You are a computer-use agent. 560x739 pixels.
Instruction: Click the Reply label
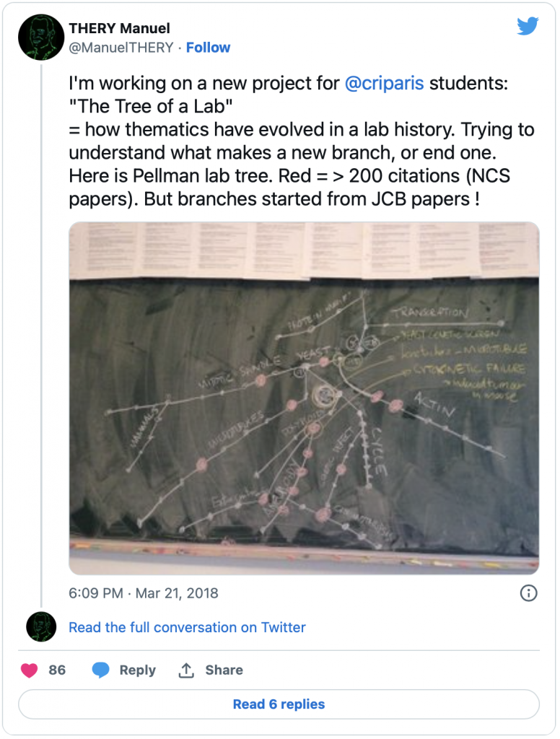(137, 670)
